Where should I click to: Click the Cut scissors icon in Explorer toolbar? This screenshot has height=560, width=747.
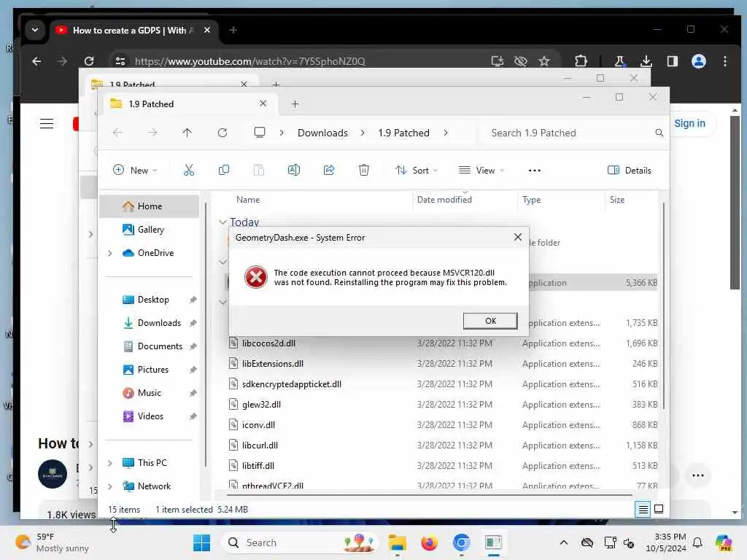click(x=189, y=170)
